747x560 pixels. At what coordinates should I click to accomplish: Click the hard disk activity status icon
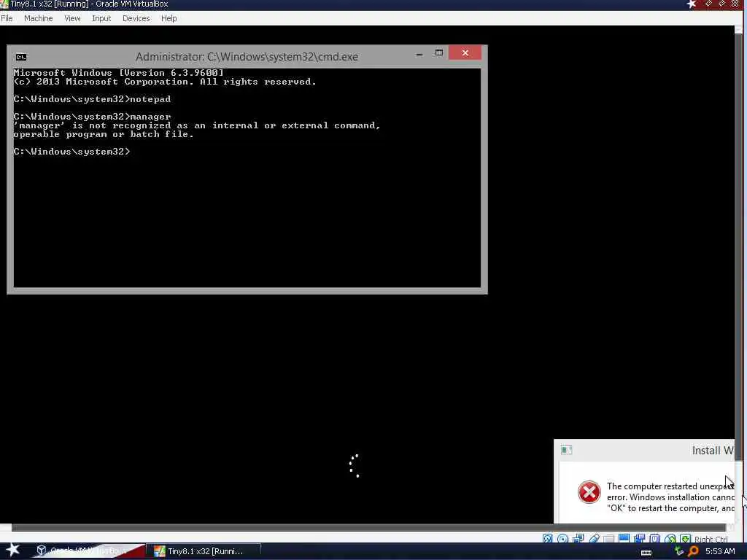tap(547, 539)
